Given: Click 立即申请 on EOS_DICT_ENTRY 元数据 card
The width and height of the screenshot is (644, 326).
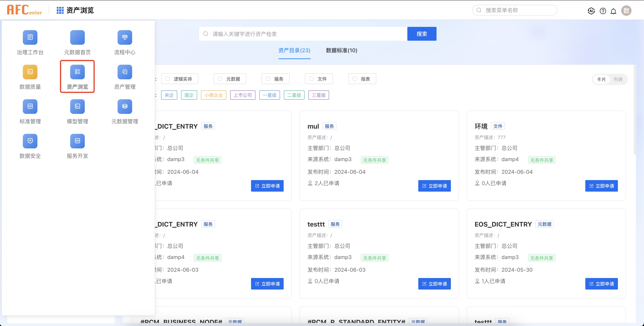Looking at the screenshot, I should 601,284.
